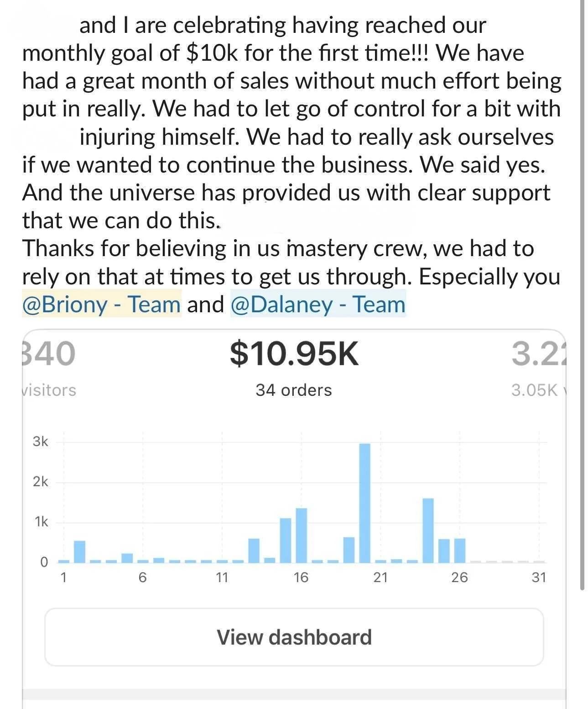Click the x-axis label 31

click(x=539, y=578)
